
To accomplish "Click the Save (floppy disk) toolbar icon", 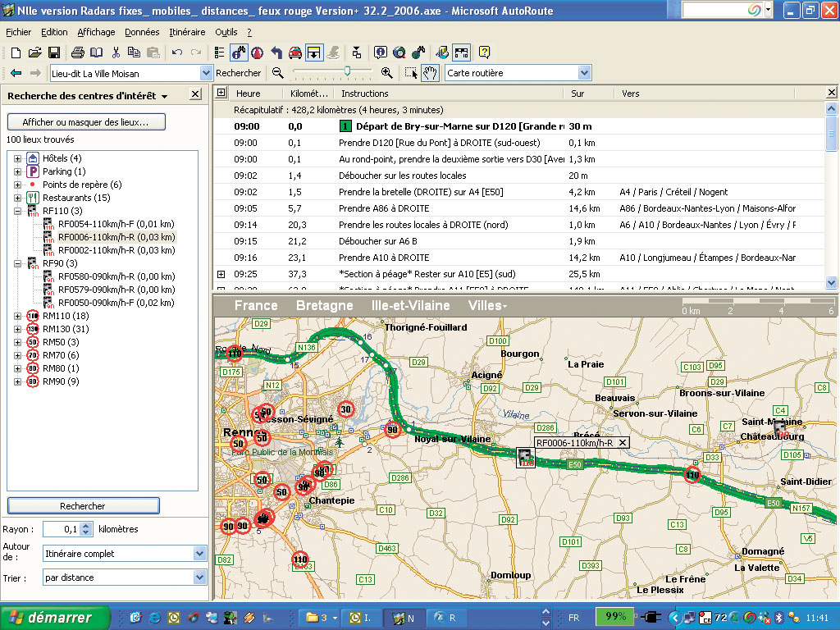I will (x=53, y=52).
